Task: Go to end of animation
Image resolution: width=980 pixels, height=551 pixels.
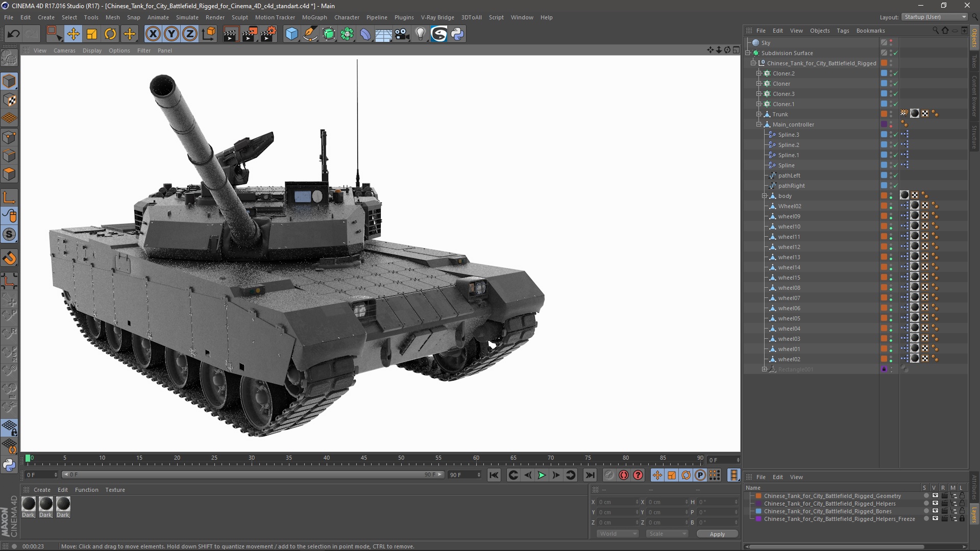Action: tap(590, 475)
